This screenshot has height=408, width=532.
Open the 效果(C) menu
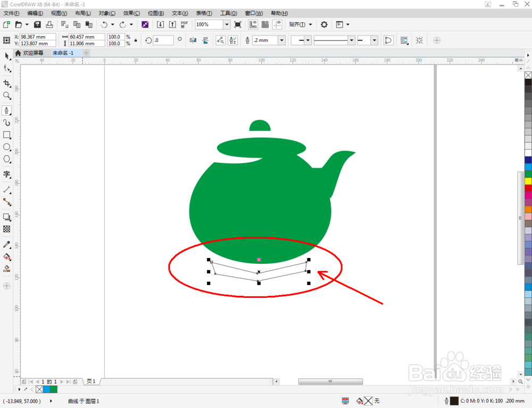coord(131,13)
